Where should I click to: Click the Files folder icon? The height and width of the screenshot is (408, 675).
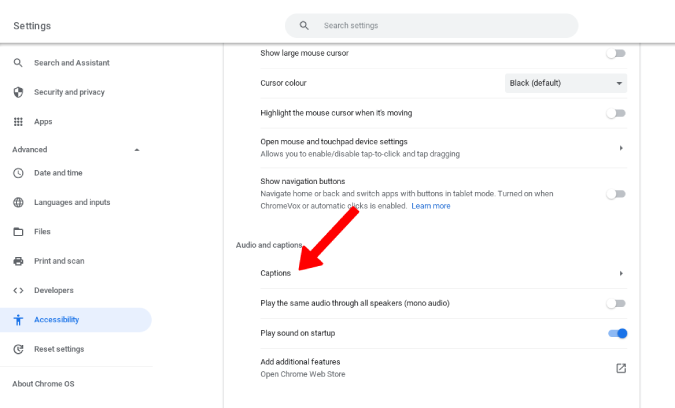tap(18, 232)
